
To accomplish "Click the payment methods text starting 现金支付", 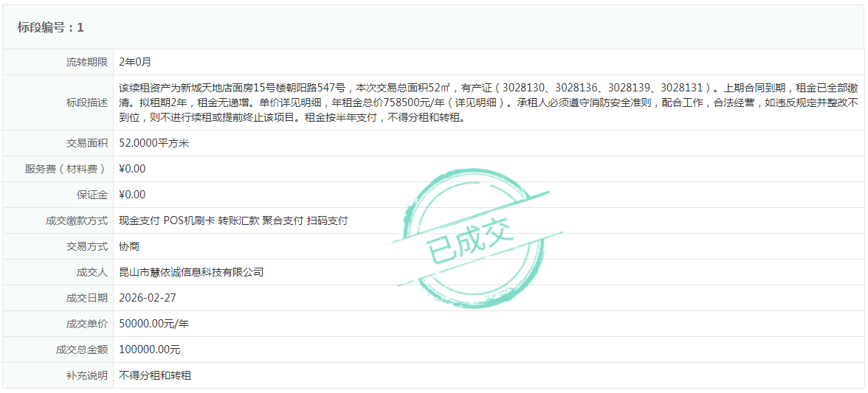I will [233, 220].
